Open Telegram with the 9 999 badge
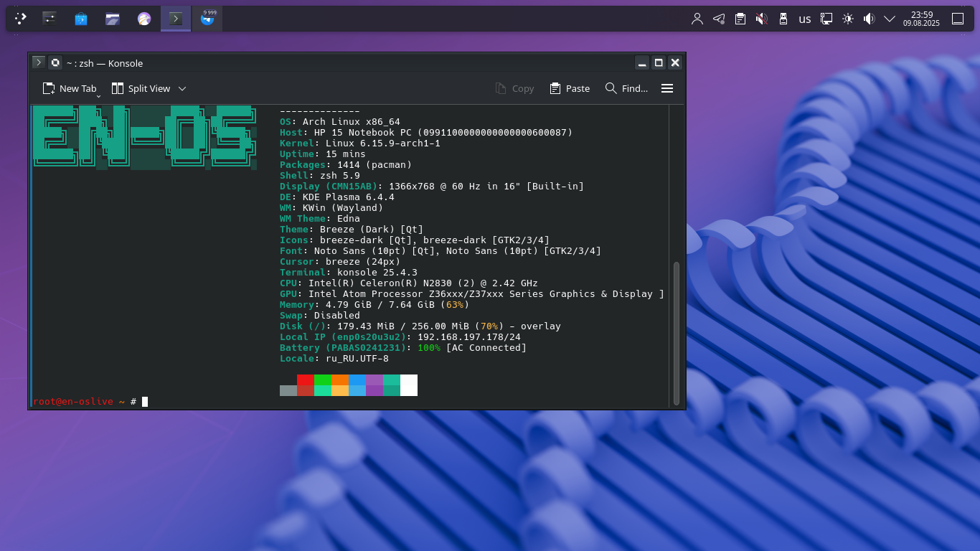This screenshot has width=980, height=551. (x=207, y=19)
